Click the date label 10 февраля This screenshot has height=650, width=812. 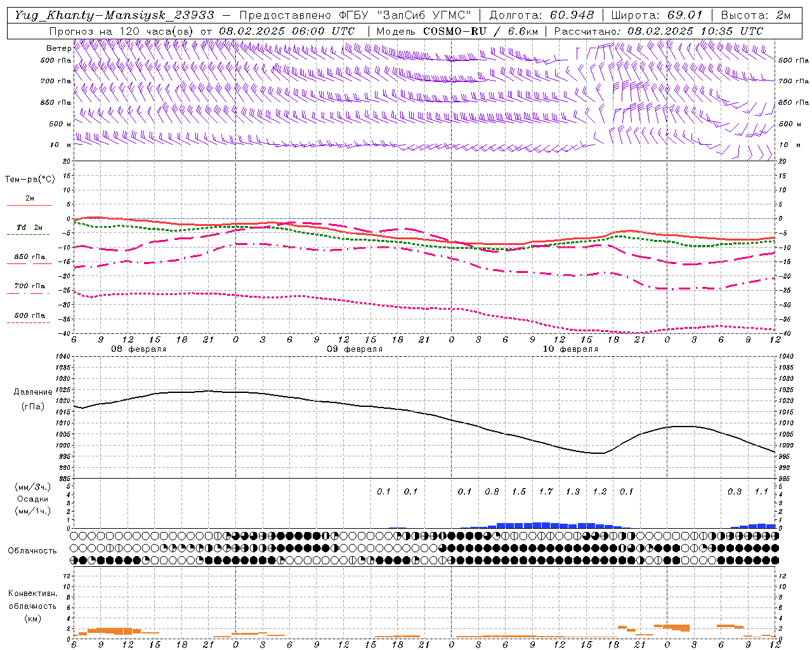click(x=570, y=349)
